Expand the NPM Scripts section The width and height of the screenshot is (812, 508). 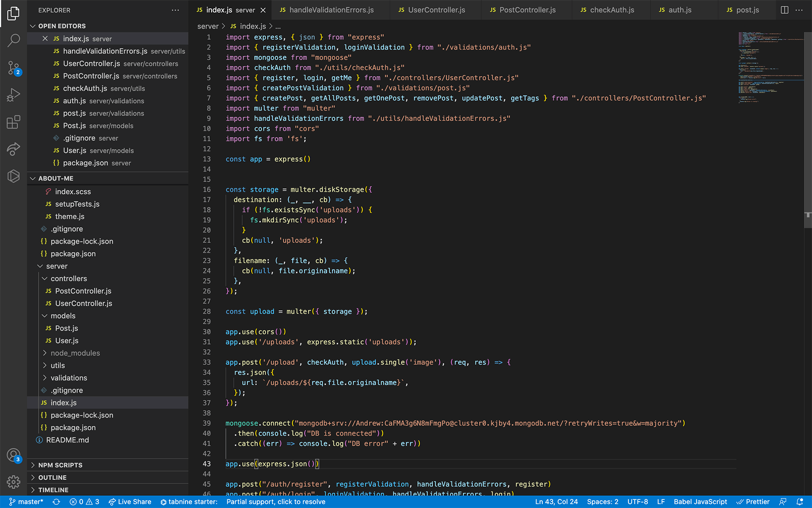click(x=107, y=465)
